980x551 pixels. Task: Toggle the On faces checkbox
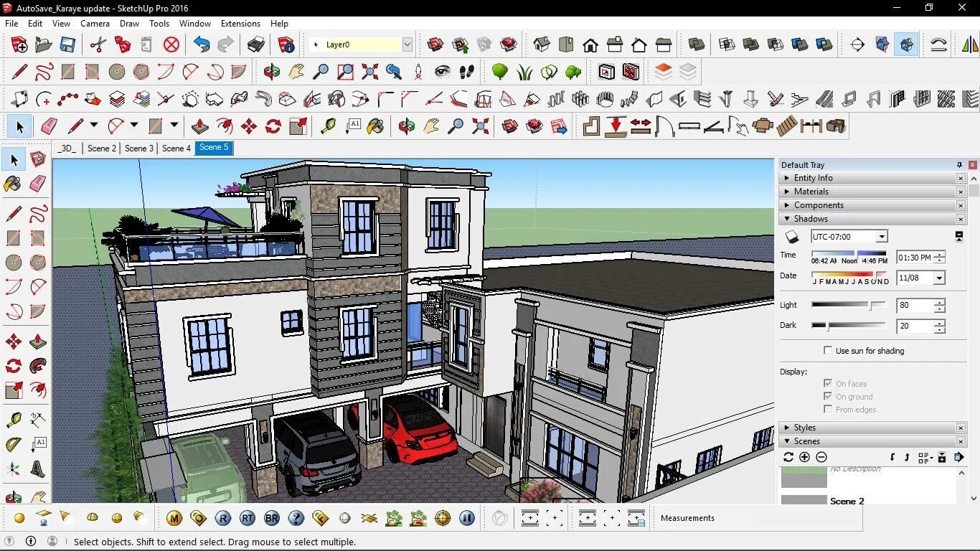[829, 384]
